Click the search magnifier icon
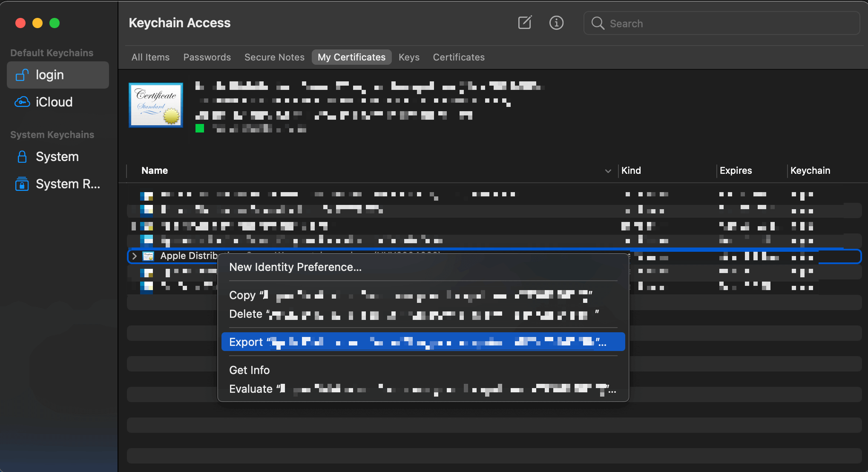The width and height of the screenshot is (868, 472). click(x=598, y=23)
